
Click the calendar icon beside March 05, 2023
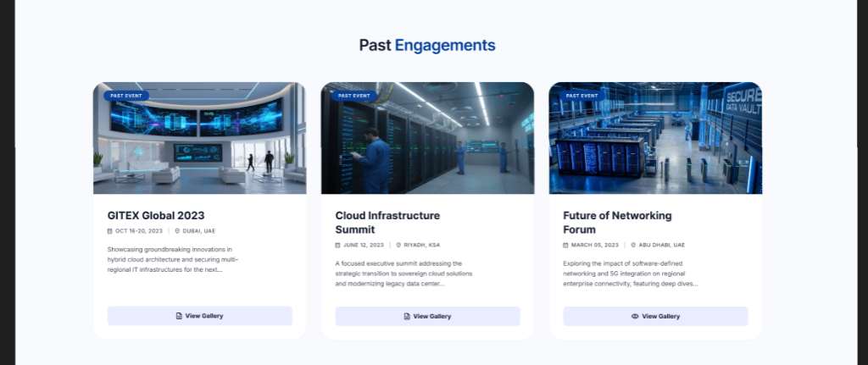pos(565,245)
